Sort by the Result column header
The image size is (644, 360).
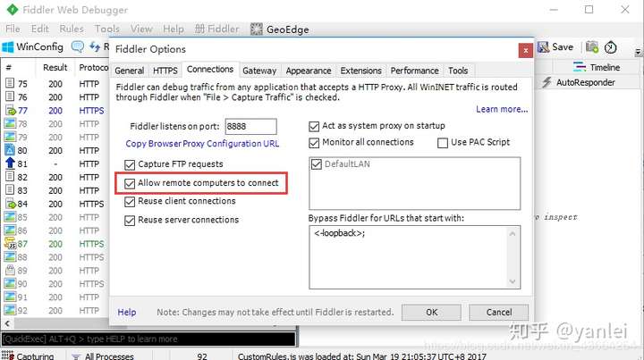[x=55, y=68]
